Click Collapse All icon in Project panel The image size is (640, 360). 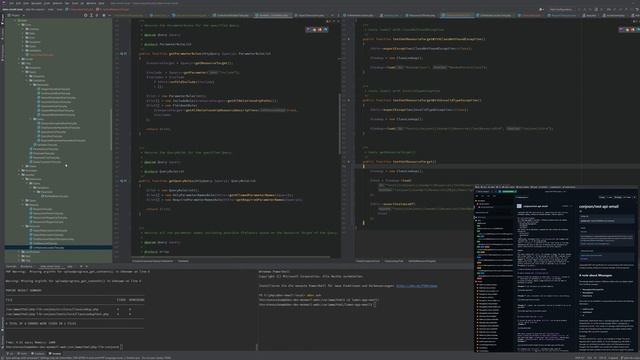[x=97, y=15]
